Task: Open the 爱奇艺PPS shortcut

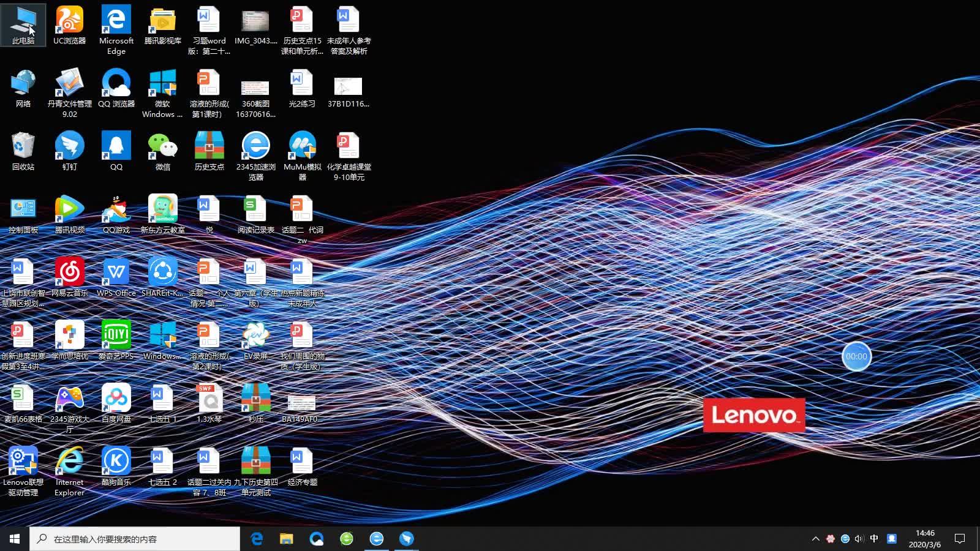Action: click(116, 340)
